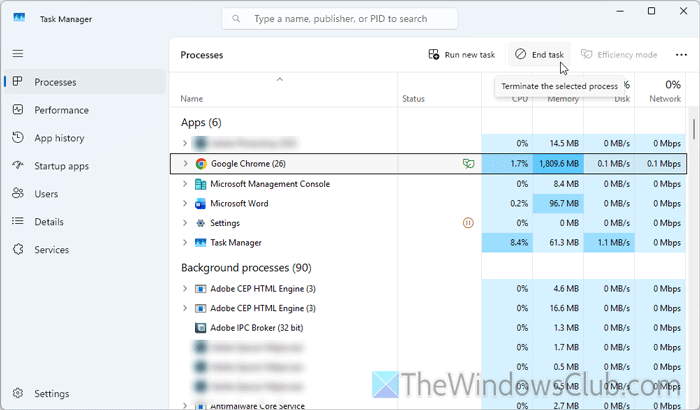Select the Microsoft Word row
This screenshot has height=410, width=700.
click(428, 203)
